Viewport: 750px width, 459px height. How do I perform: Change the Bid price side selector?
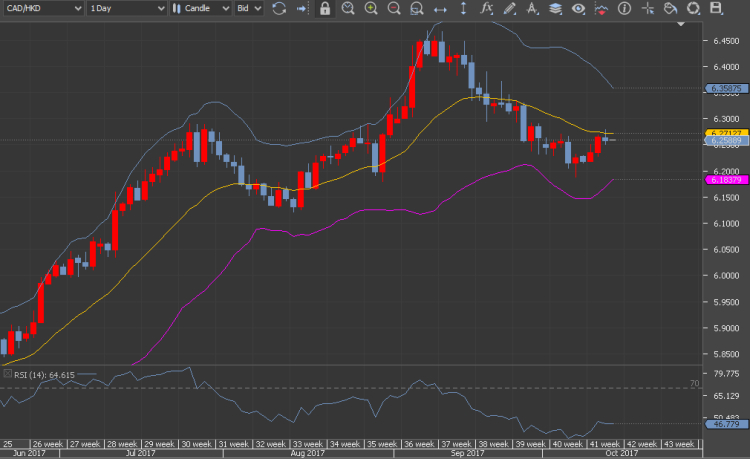(x=248, y=9)
